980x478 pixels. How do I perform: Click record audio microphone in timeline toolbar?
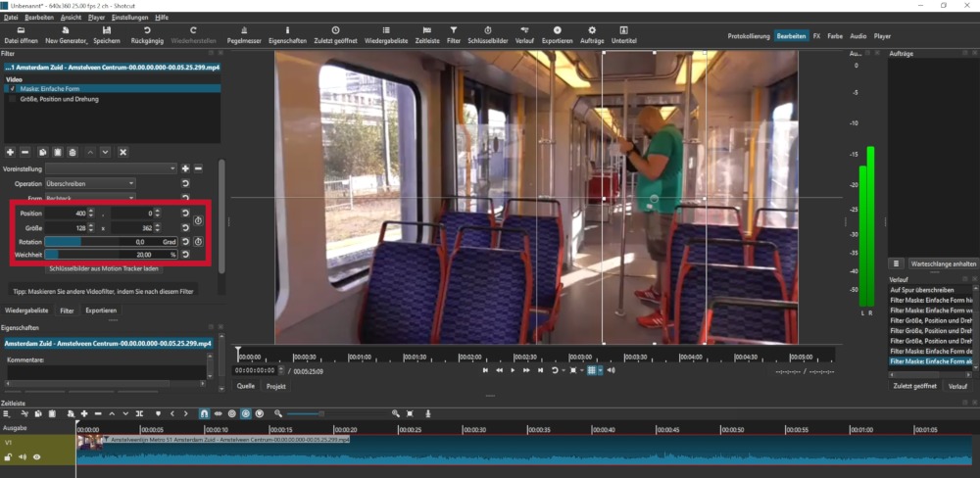point(428,413)
